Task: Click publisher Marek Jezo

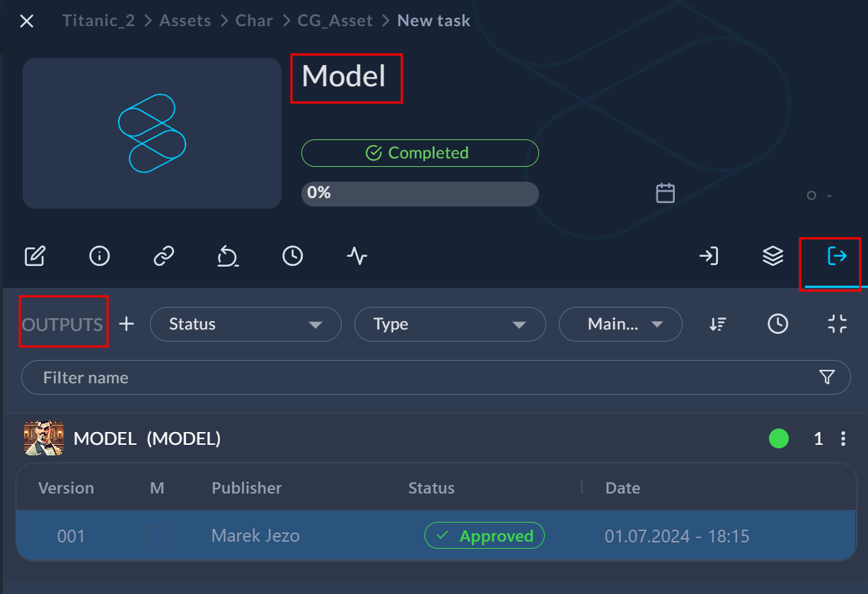Action: 255,536
